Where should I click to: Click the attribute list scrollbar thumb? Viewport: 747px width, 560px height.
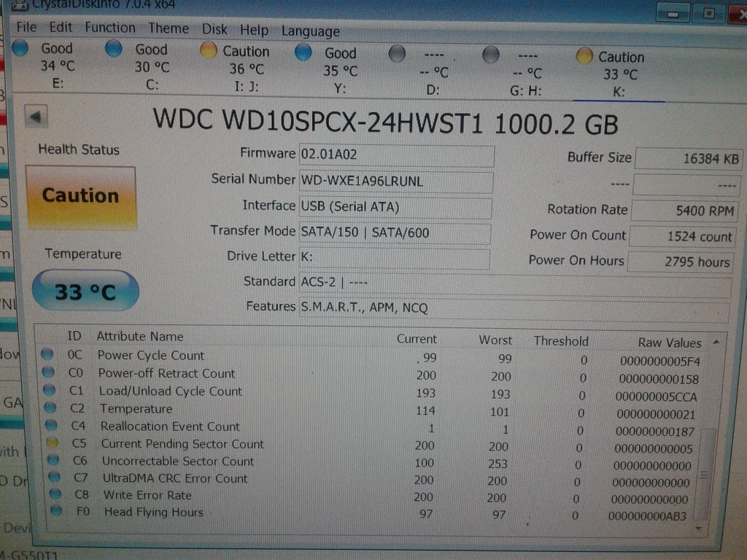pyautogui.click(x=705, y=474)
